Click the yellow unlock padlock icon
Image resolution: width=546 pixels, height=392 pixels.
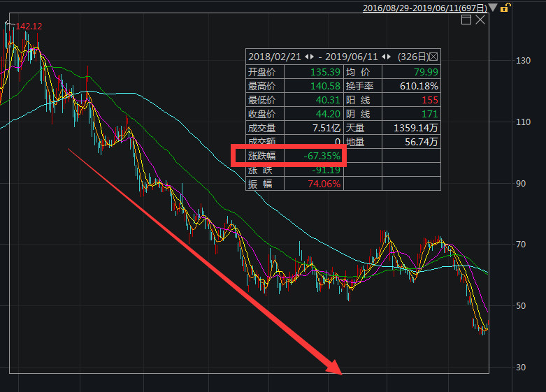504,8
